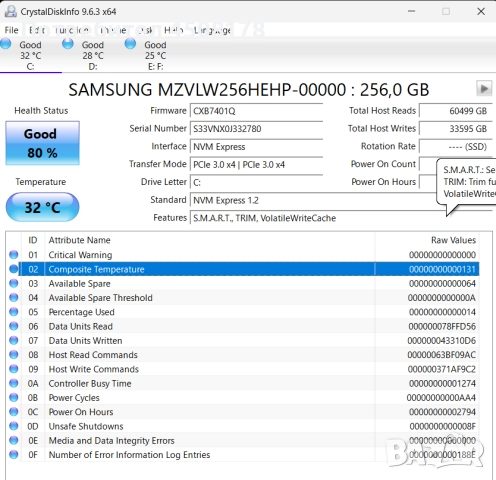Select the 'Unsafe Shutdowns' attribute name
Image resolution: width=496 pixels, height=480 pixels.
[x=86, y=426]
